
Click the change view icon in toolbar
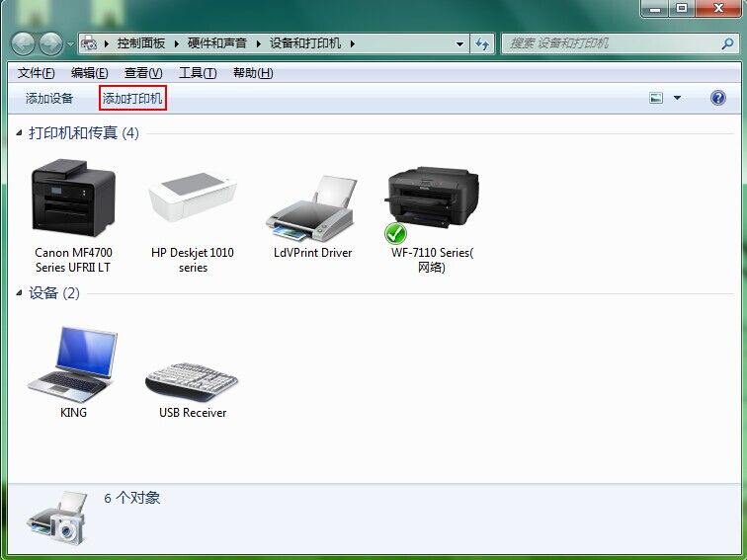point(656,98)
